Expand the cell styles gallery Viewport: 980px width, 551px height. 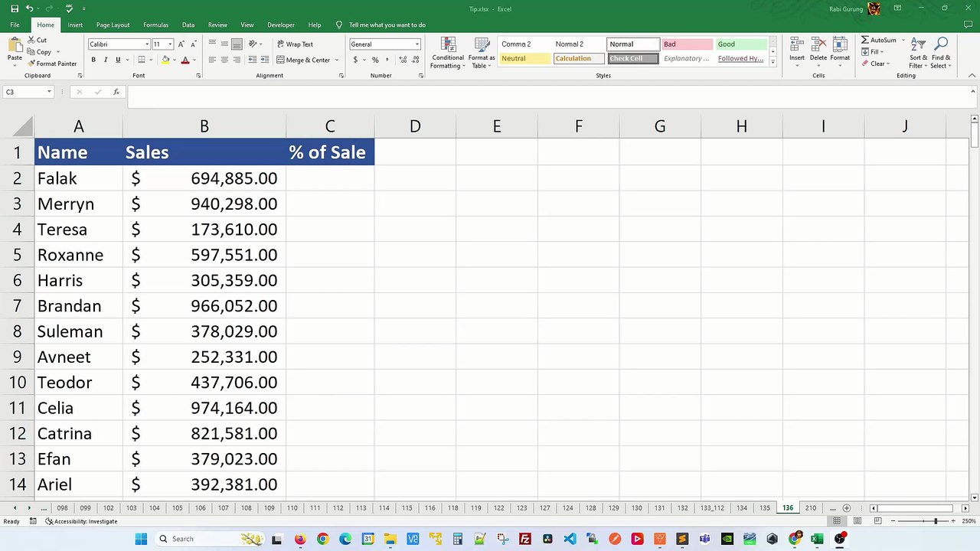[x=773, y=64]
